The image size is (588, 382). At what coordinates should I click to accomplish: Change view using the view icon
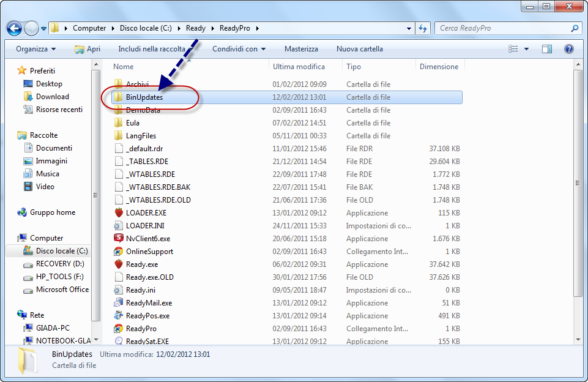pyautogui.click(x=513, y=49)
